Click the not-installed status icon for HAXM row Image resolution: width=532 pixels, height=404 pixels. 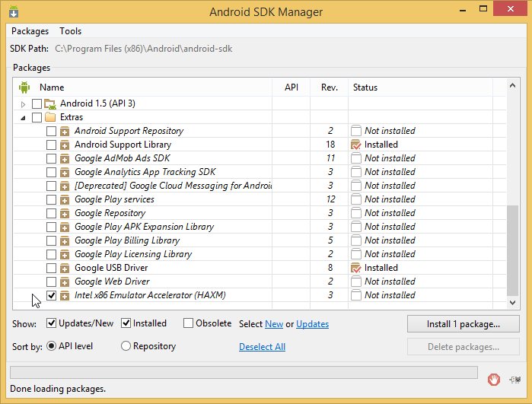(356, 295)
